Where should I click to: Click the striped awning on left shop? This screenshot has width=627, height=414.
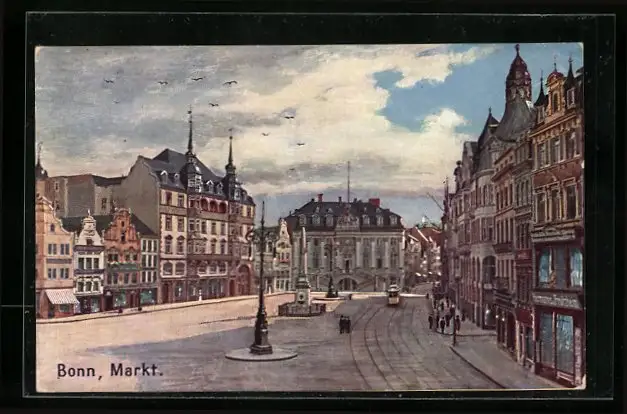coord(62,296)
